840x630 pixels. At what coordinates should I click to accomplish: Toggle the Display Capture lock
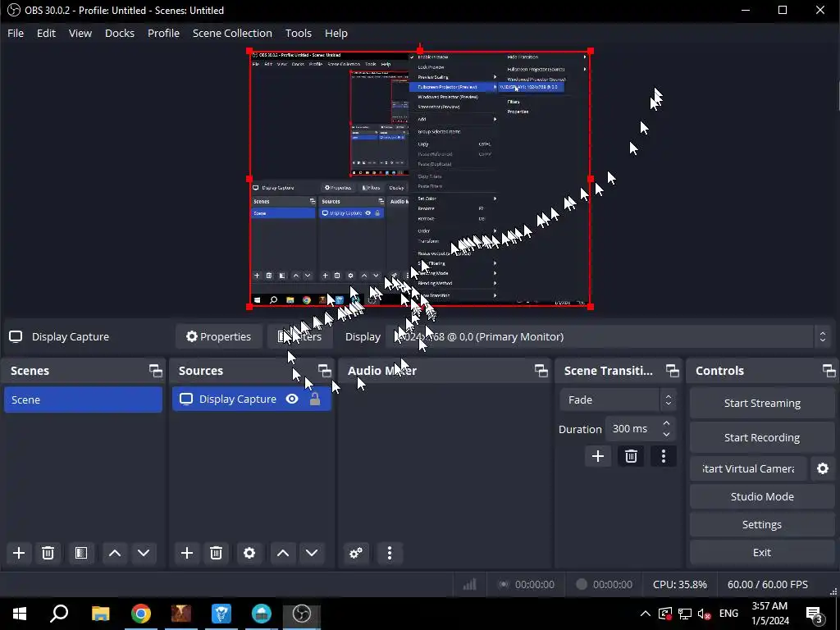315,399
